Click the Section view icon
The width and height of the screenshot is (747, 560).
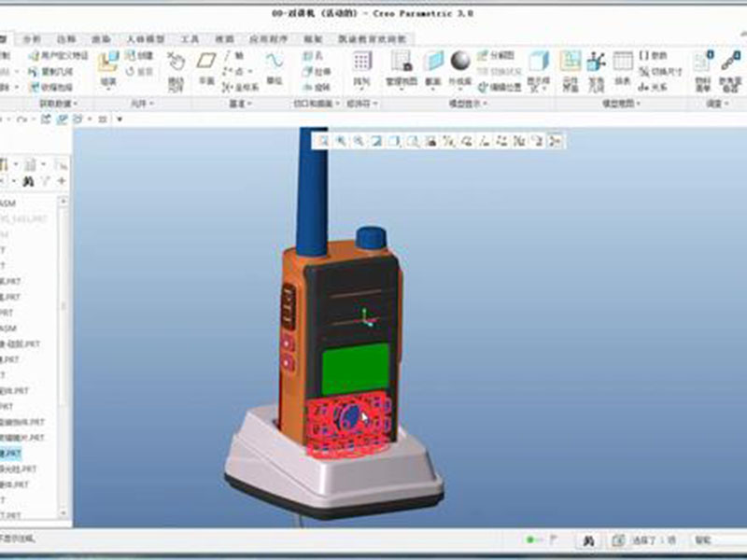coord(433,66)
